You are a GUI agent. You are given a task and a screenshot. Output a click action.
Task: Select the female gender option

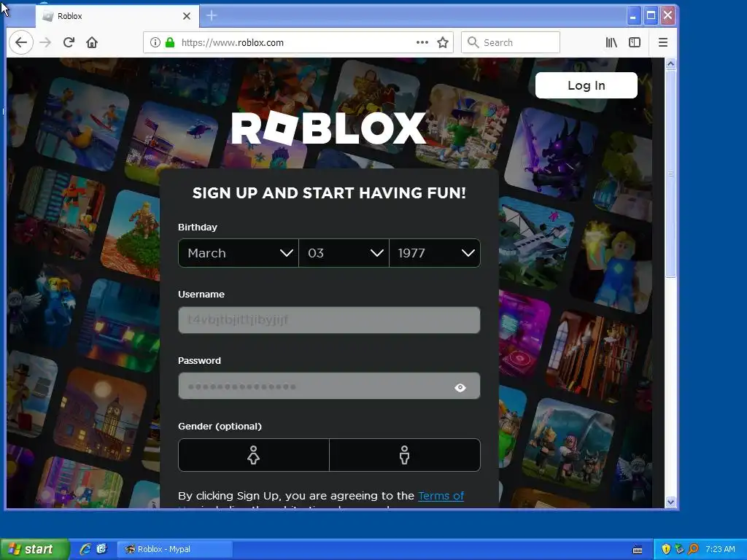pyautogui.click(x=253, y=455)
